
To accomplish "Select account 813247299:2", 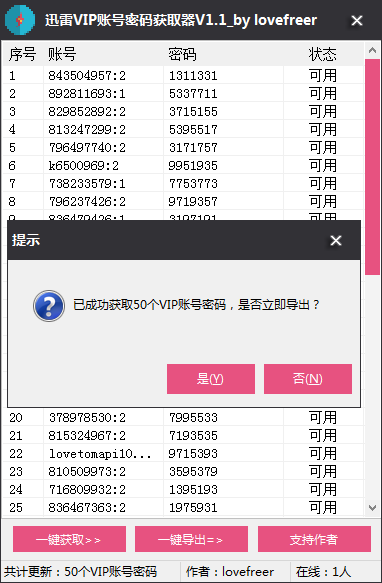I will pyautogui.click(x=87, y=129).
